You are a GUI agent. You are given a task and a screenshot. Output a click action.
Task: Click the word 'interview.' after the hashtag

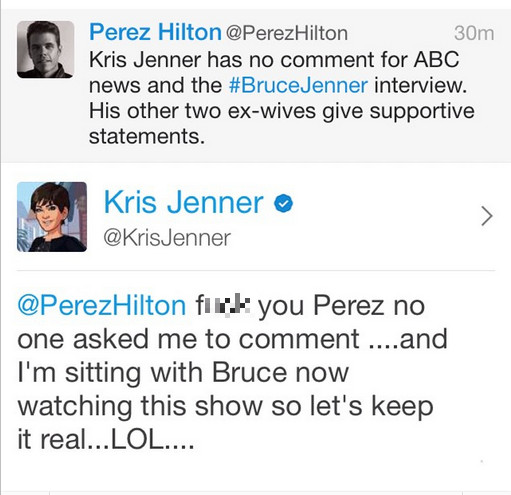(420, 85)
